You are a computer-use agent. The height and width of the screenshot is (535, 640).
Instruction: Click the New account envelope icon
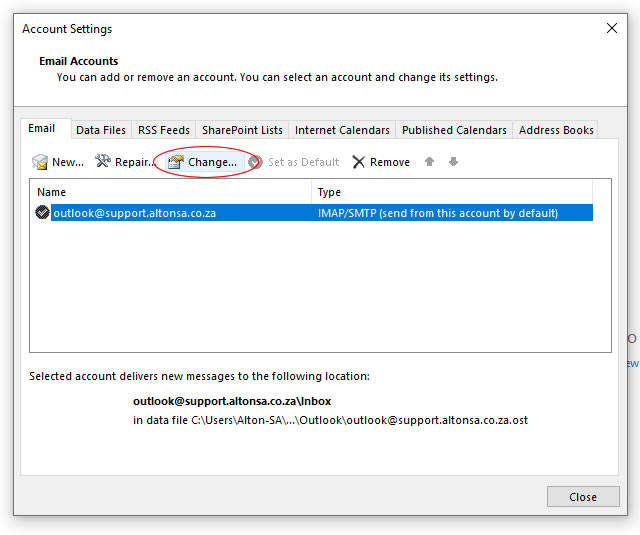pos(40,162)
